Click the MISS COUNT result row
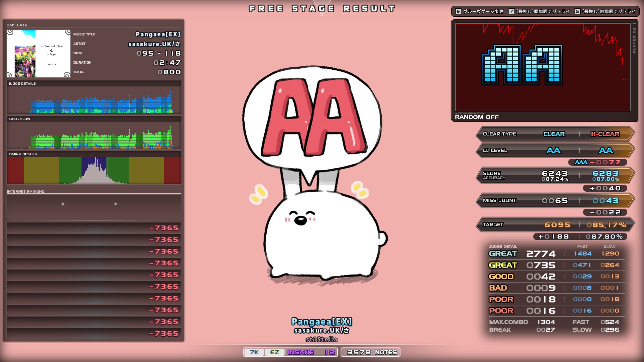The width and height of the screenshot is (644, 362). tap(555, 201)
